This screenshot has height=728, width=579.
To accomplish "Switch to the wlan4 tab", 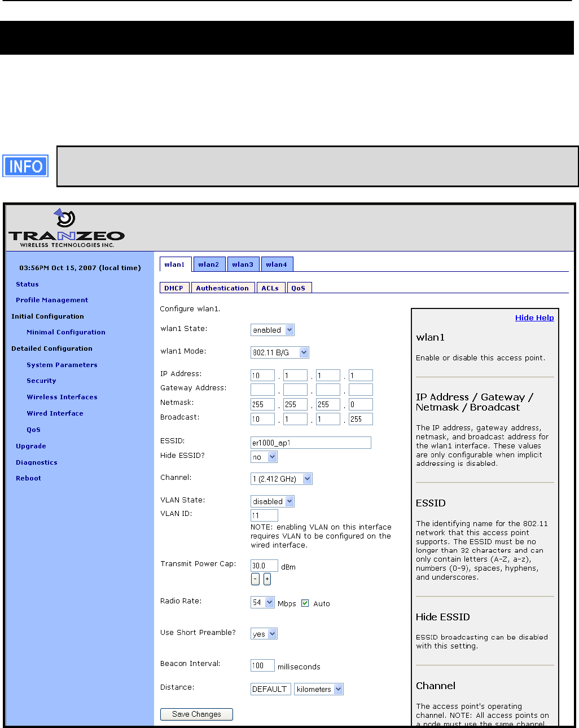I will tap(277, 264).
